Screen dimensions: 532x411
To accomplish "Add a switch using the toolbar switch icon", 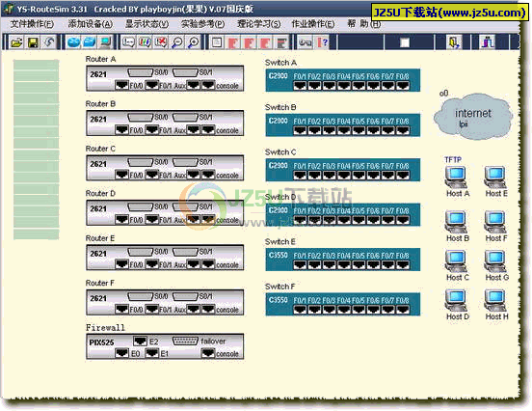I will click(x=90, y=42).
